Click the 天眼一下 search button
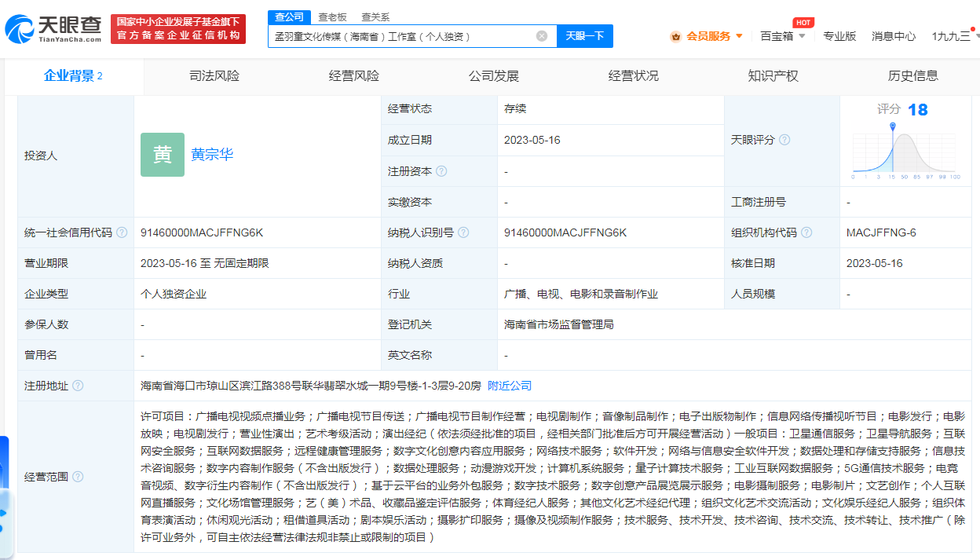 585,36
